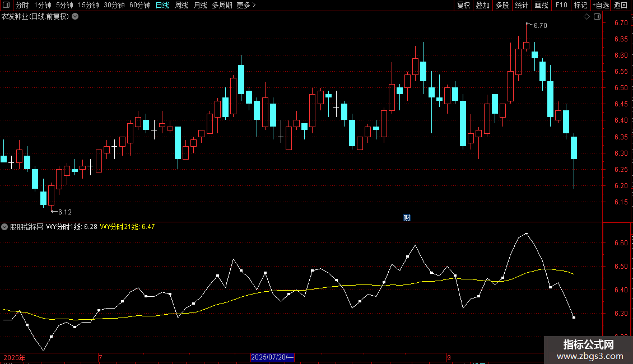Open the 分时 intraday view
The image size is (633, 364).
(x=22, y=5)
